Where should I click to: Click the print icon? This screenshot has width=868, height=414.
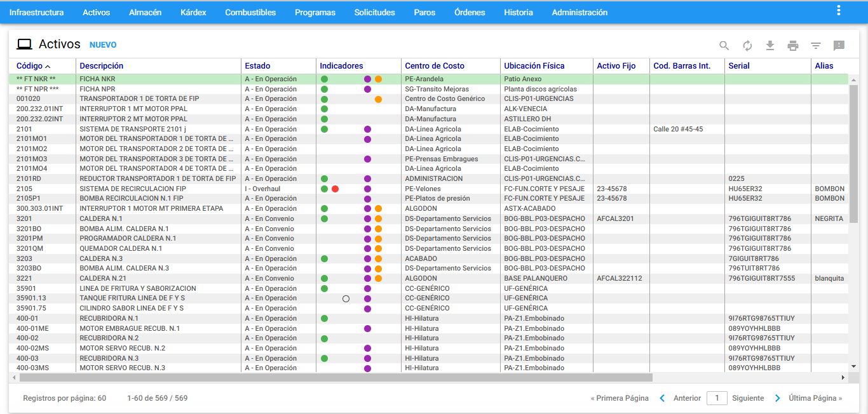coord(793,45)
